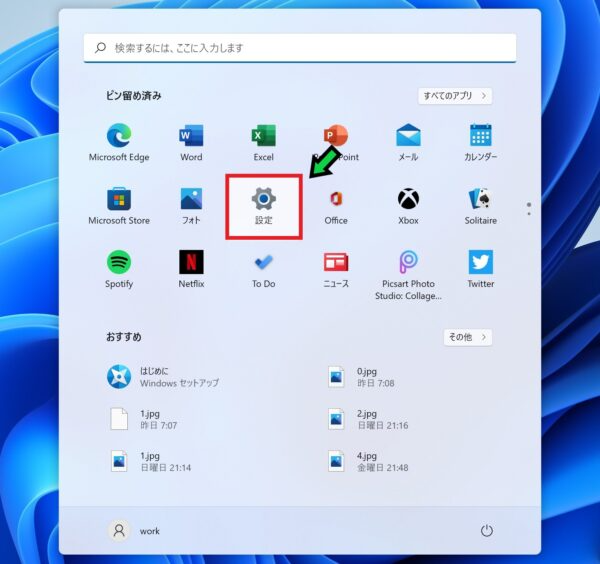This screenshot has width=600, height=564.
Task: Open the カレンダー calendar app
Action: tap(481, 142)
